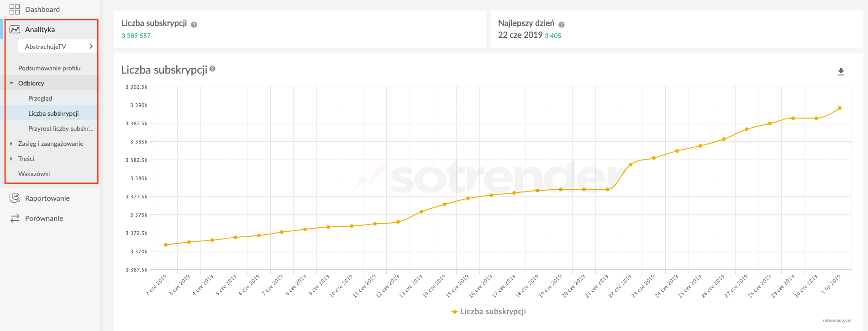Click help icon next to Najlepszy dzień

tap(562, 25)
